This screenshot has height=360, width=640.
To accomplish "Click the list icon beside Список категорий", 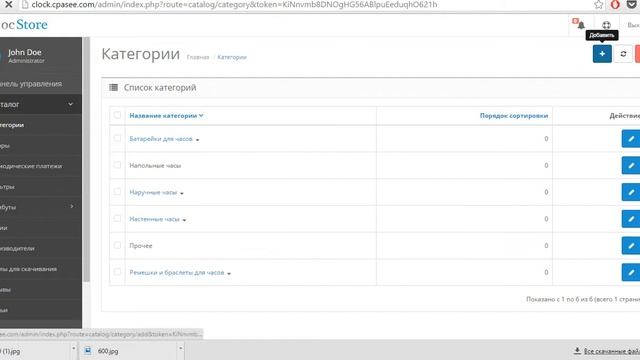I will (x=113, y=87).
